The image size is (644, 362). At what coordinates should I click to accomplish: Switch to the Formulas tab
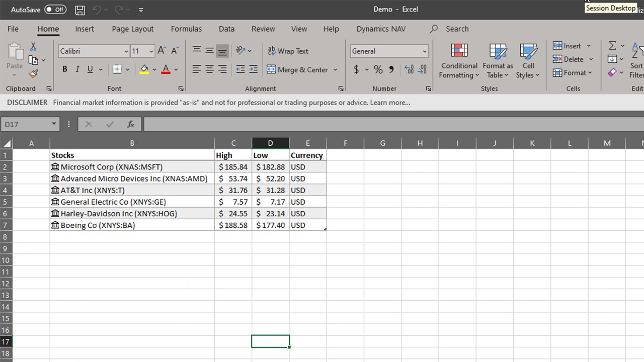pyautogui.click(x=186, y=29)
